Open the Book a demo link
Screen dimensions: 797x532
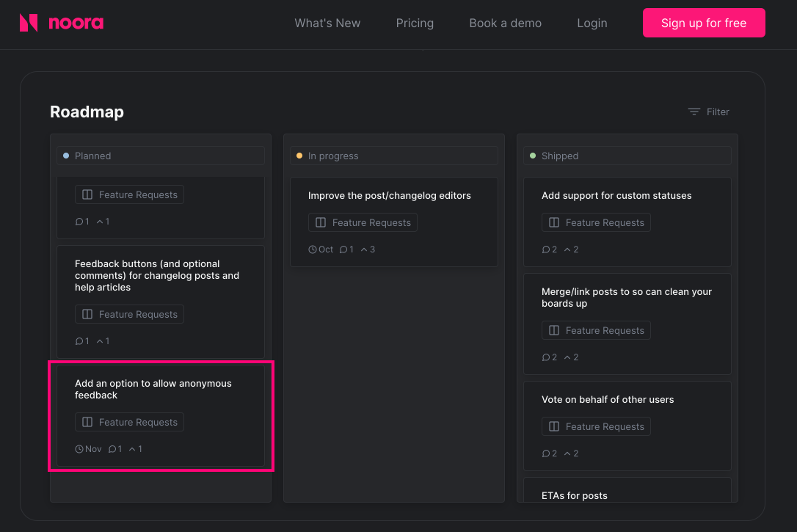click(x=505, y=23)
